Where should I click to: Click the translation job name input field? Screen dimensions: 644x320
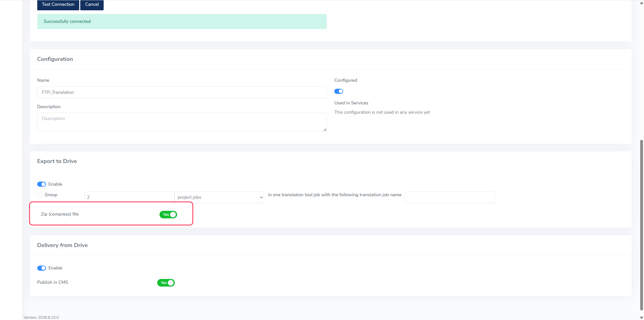tap(450, 197)
